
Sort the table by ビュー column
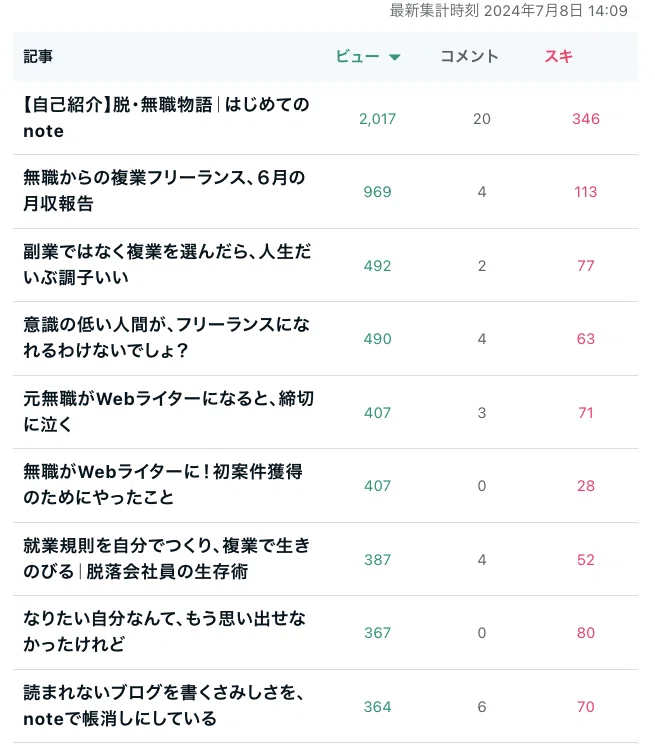[358, 57]
